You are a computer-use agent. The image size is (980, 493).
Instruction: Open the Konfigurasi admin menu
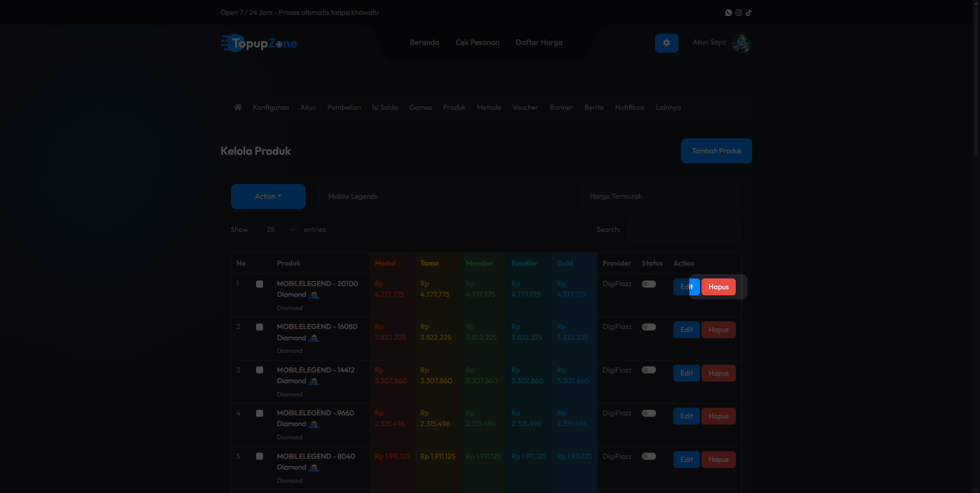pos(271,107)
